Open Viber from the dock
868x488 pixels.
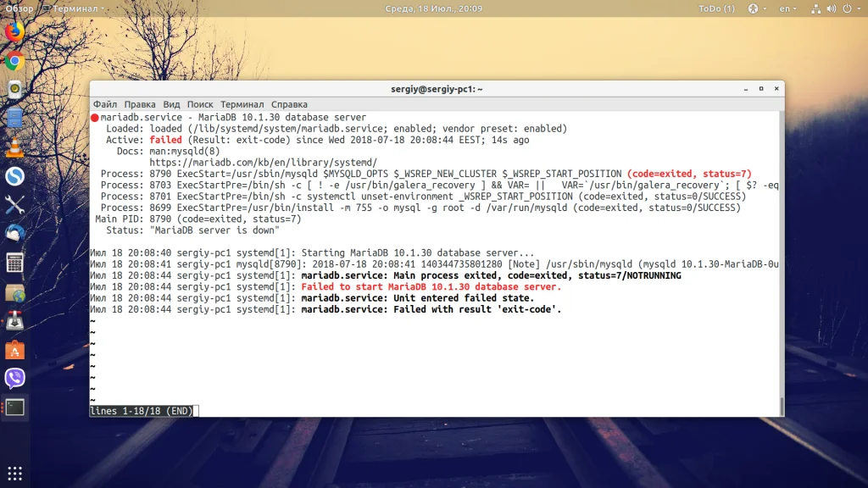(x=14, y=378)
